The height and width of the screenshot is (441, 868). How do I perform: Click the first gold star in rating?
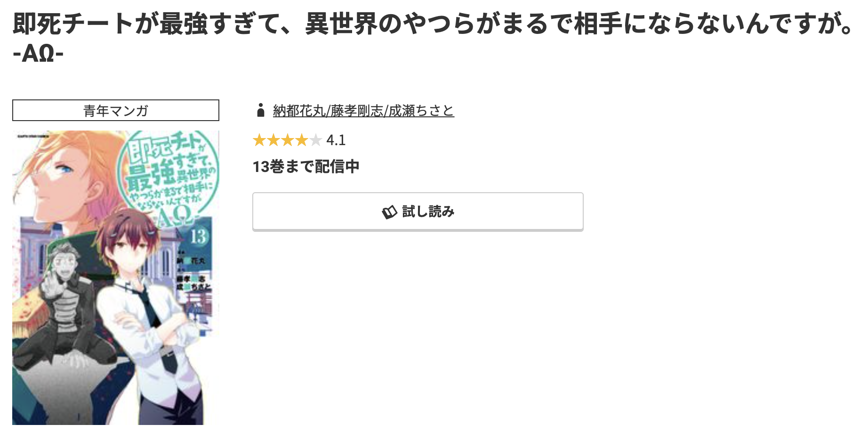tap(260, 140)
